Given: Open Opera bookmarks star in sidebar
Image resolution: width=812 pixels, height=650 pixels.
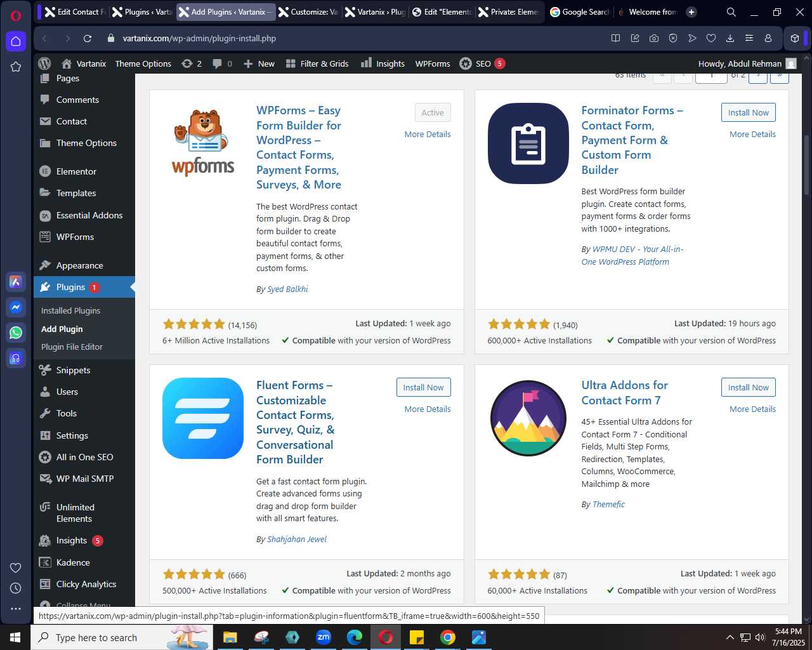Looking at the screenshot, I should (x=16, y=67).
